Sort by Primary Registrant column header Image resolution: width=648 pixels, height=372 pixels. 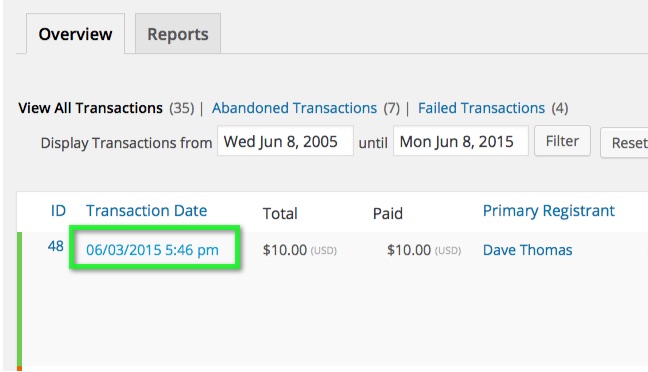549,211
